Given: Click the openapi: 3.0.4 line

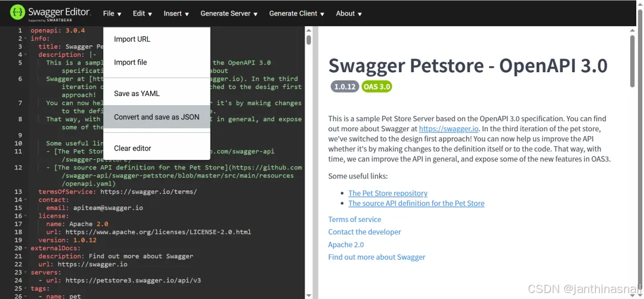Looking at the screenshot, I should (57, 30).
